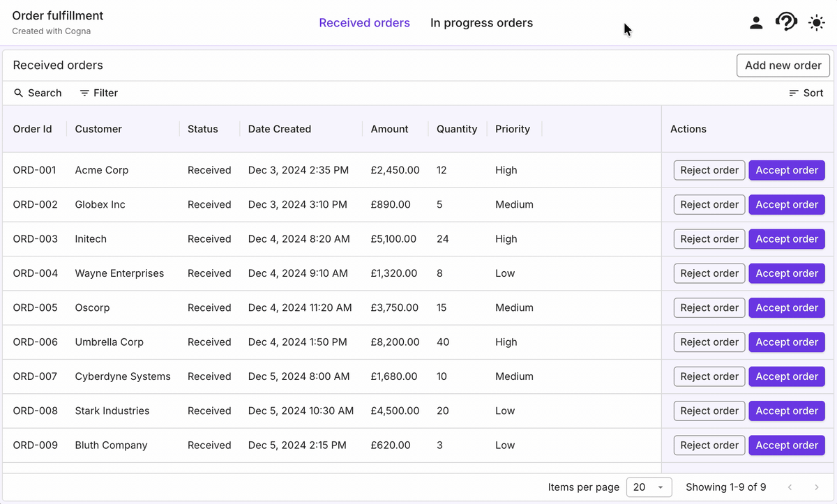Click customer name Stark Industries

pos(112,411)
